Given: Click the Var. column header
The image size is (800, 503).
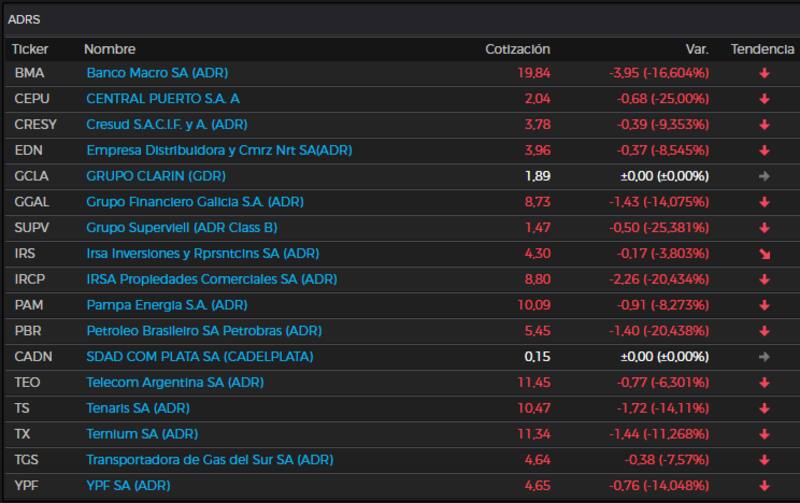Looking at the screenshot, I should coord(697,49).
